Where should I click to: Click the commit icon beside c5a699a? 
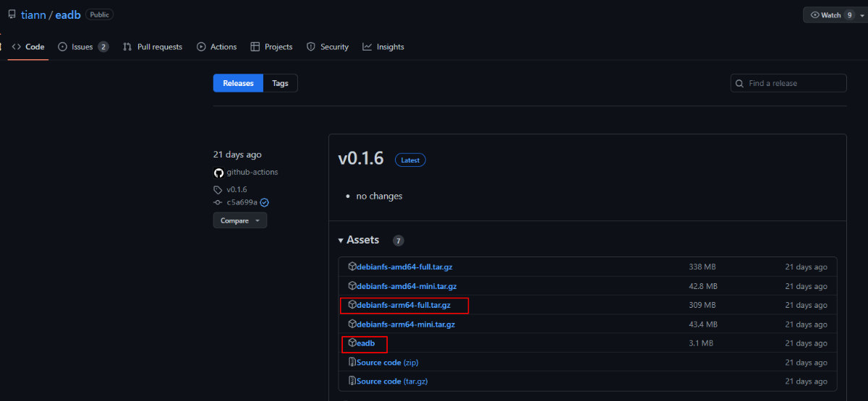click(218, 202)
